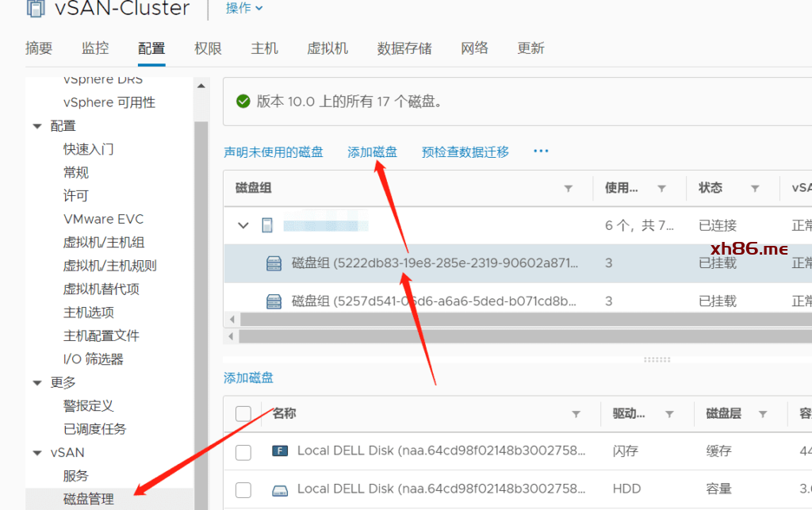
Task: Open the 虚拟机 tab
Action: (327, 48)
